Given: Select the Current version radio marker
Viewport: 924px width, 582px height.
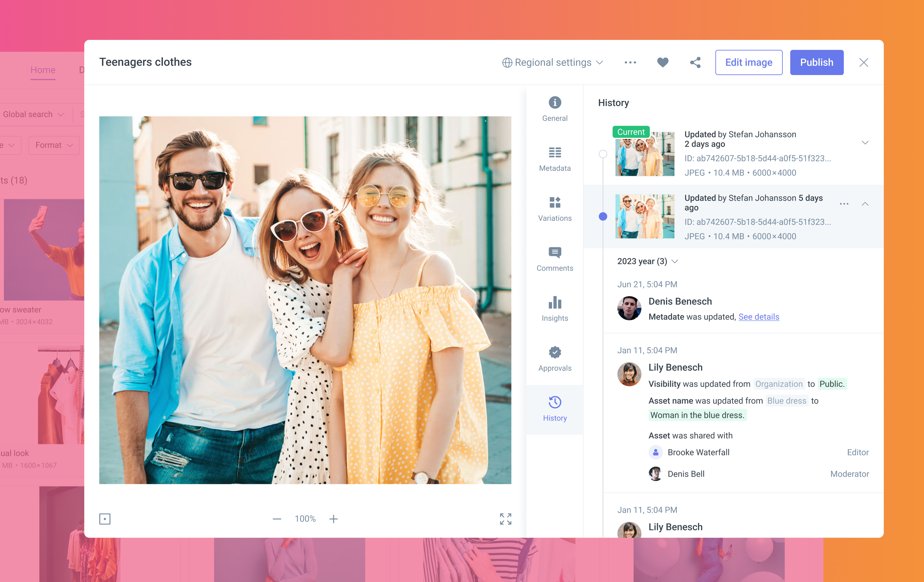Looking at the screenshot, I should click(x=603, y=154).
